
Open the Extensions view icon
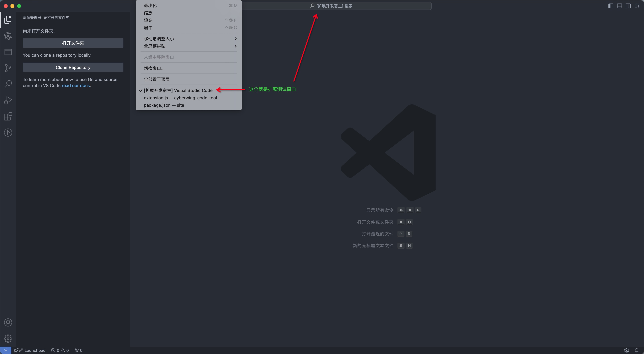[x=8, y=117]
